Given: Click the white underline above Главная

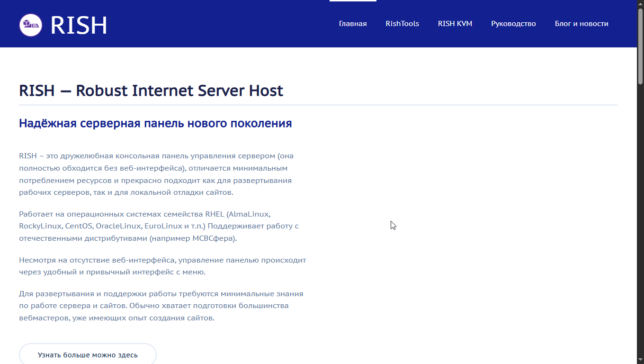Looking at the screenshot, I should (353, 1).
